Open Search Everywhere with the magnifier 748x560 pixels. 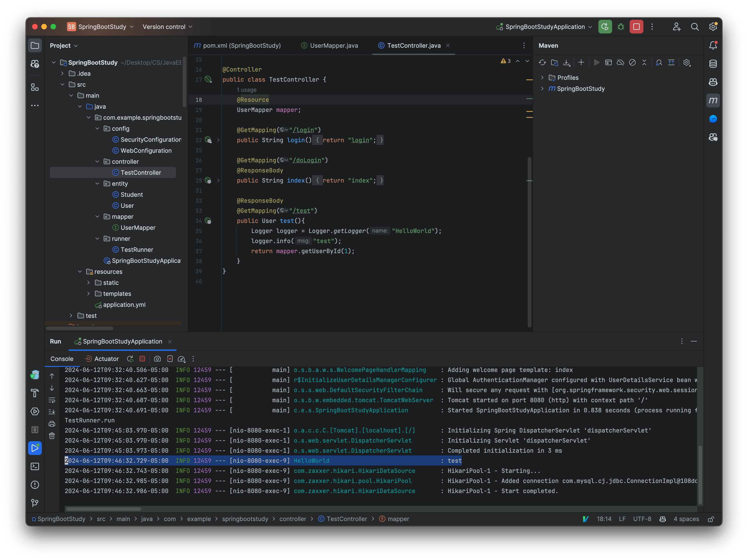pyautogui.click(x=695, y=27)
